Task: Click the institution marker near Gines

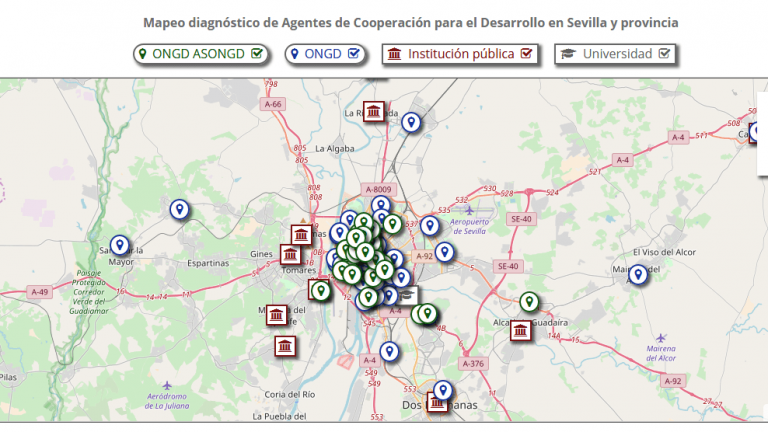Action: point(290,254)
